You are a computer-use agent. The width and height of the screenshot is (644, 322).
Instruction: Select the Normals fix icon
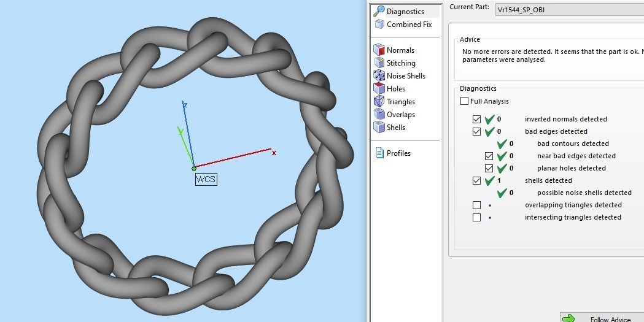tap(379, 50)
